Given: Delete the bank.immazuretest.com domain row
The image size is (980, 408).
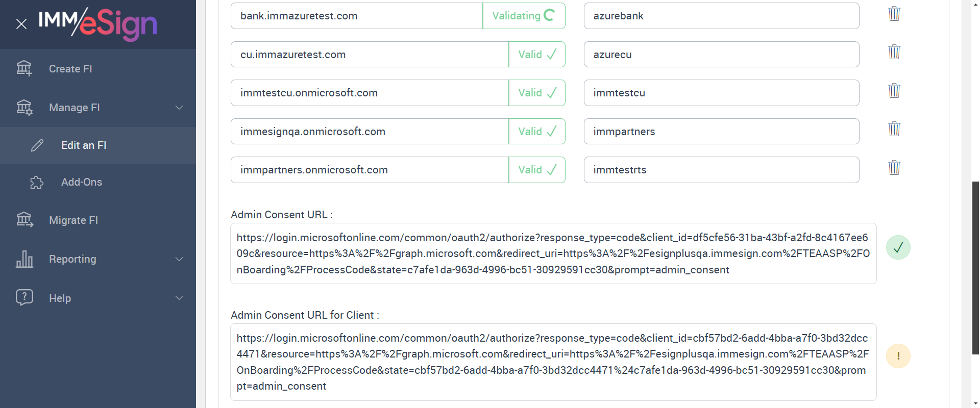Looking at the screenshot, I should pos(894,14).
